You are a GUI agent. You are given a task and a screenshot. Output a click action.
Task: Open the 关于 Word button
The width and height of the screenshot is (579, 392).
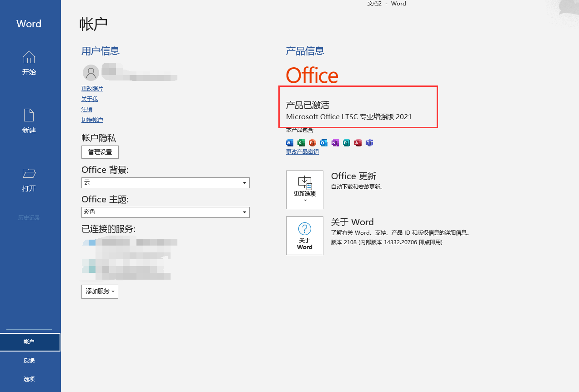305,236
